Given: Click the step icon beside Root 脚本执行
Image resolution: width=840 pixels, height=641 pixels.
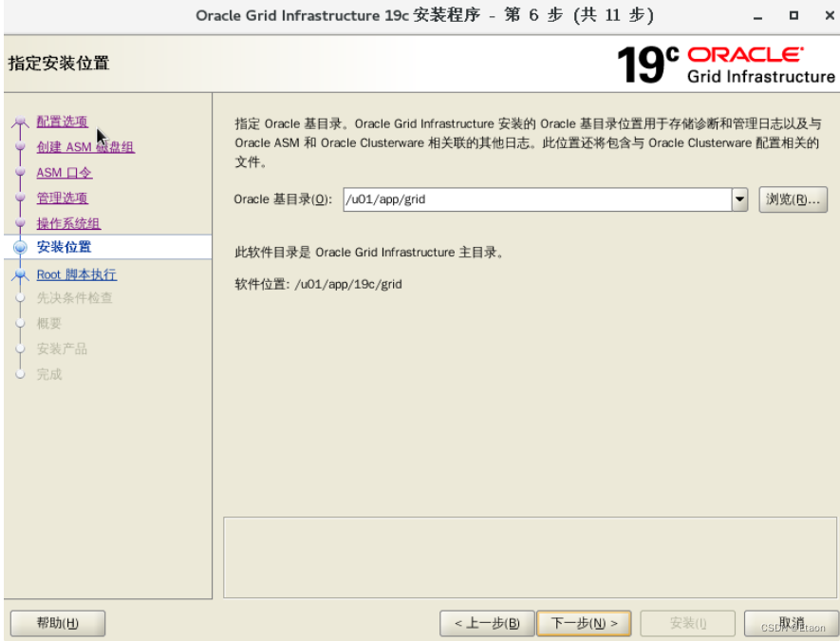Looking at the screenshot, I should [x=20, y=274].
